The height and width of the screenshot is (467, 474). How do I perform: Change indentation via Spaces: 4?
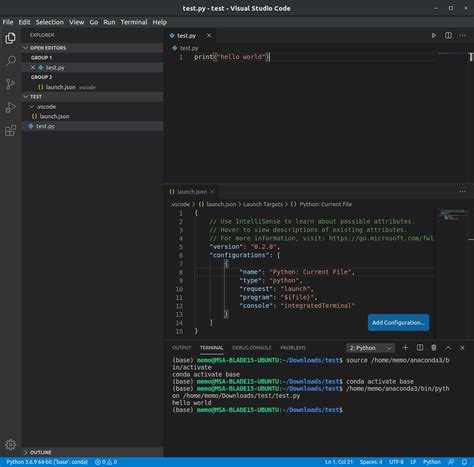click(x=371, y=462)
